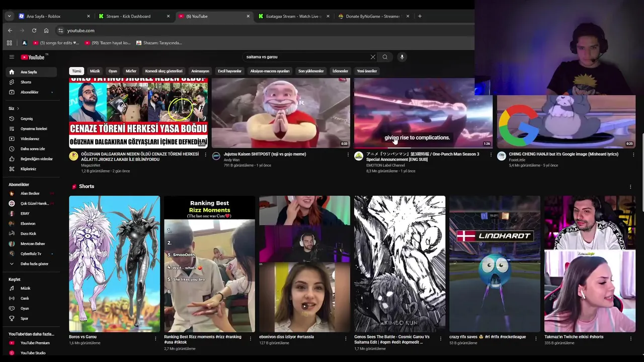Click the magnifier search button
The height and width of the screenshot is (362, 644).
point(385,57)
